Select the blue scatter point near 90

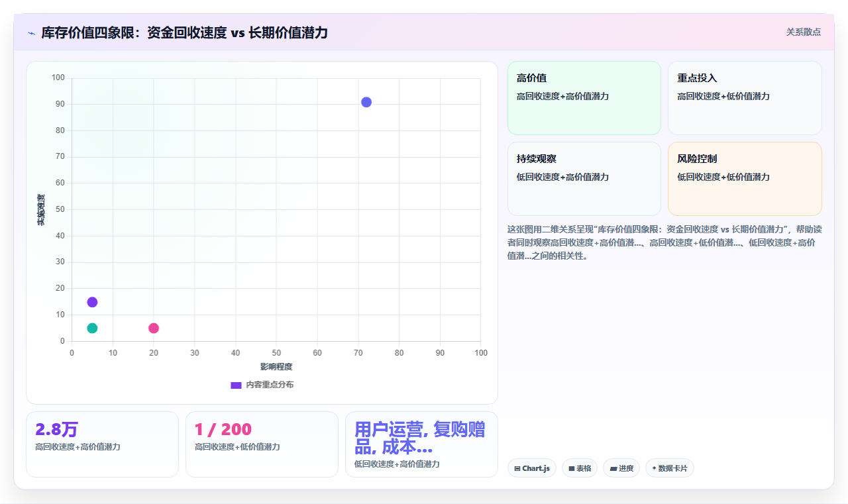coord(366,102)
